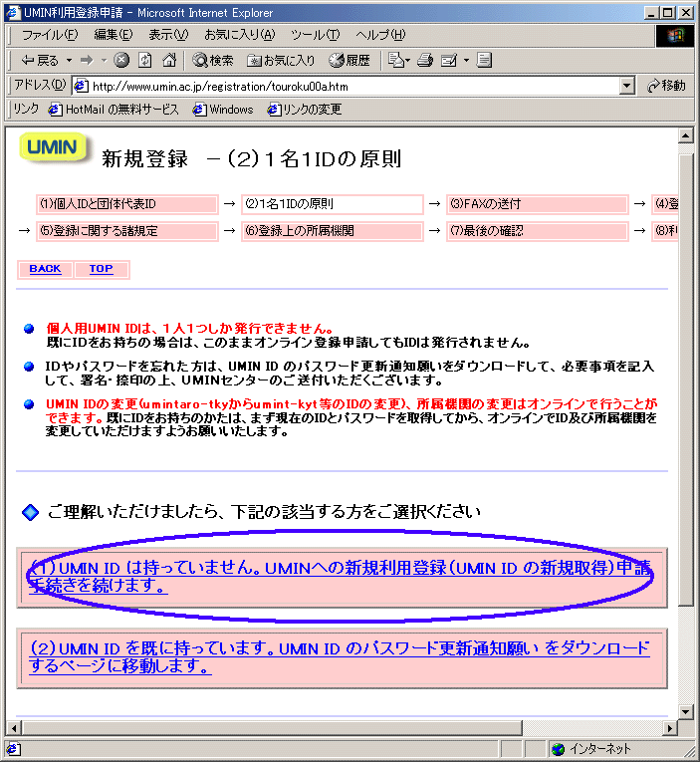Viewport: 700px width, 762px height.
Task: Expand the address bar dropdown
Action: tap(626, 86)
